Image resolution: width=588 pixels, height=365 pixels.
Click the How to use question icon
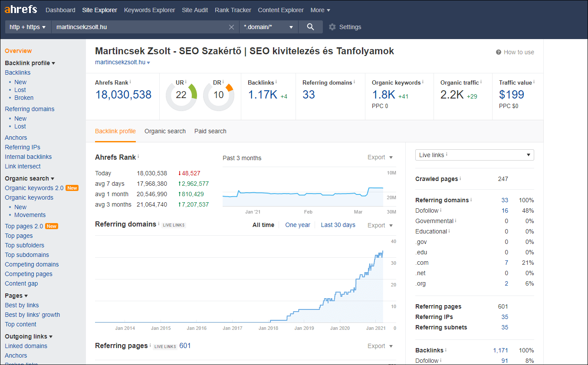tap(499, 52)
